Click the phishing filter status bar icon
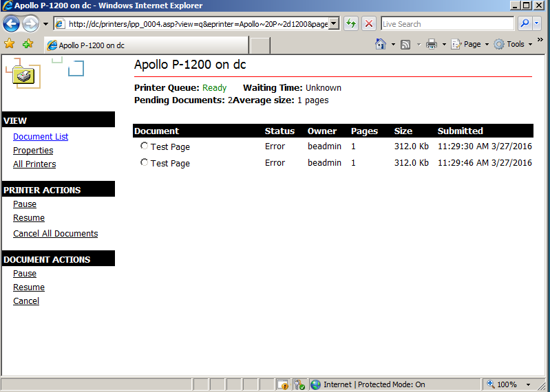This screenshot has width=550, height=392. [x=299, y=384]
